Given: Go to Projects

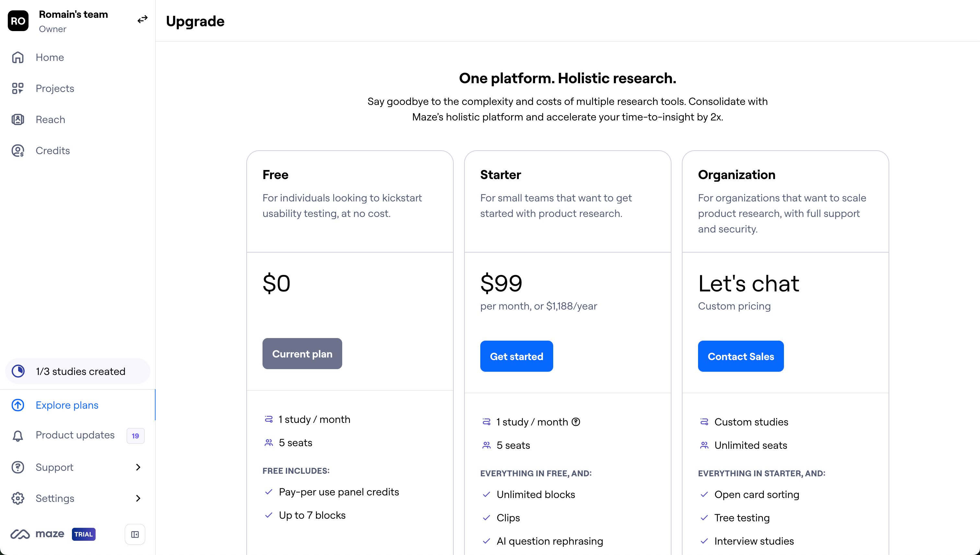Looking at the screenshot, I should coord(77,88).
